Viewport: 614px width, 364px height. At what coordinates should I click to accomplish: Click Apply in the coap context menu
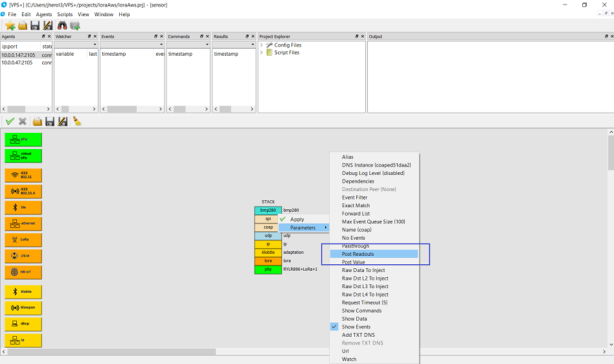[x=297, y=220]
